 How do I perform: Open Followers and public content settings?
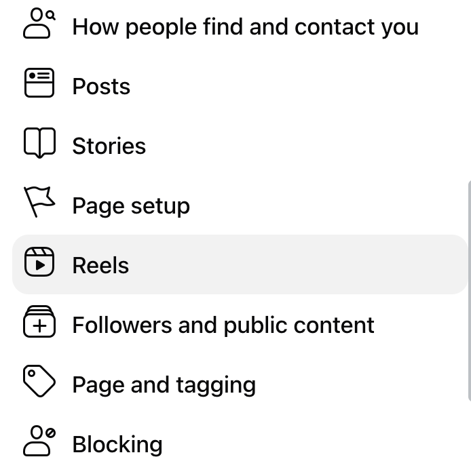223,325
